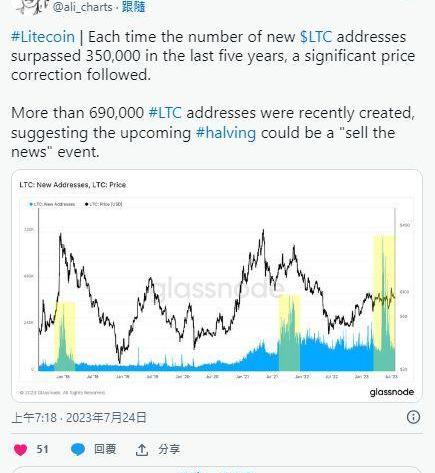
Task: Click the info circle icon beside date
Action: tap(413, 417)
